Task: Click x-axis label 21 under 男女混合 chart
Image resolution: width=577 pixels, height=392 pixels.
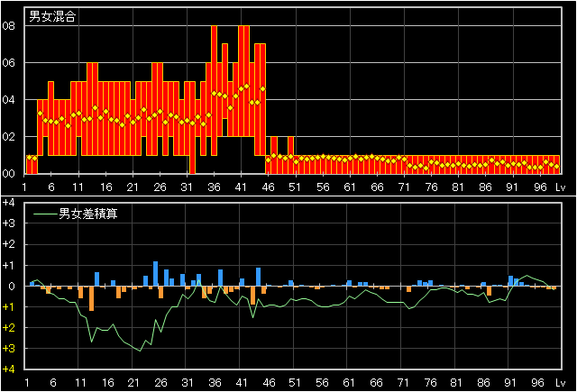Action: [x=133, y=187]
